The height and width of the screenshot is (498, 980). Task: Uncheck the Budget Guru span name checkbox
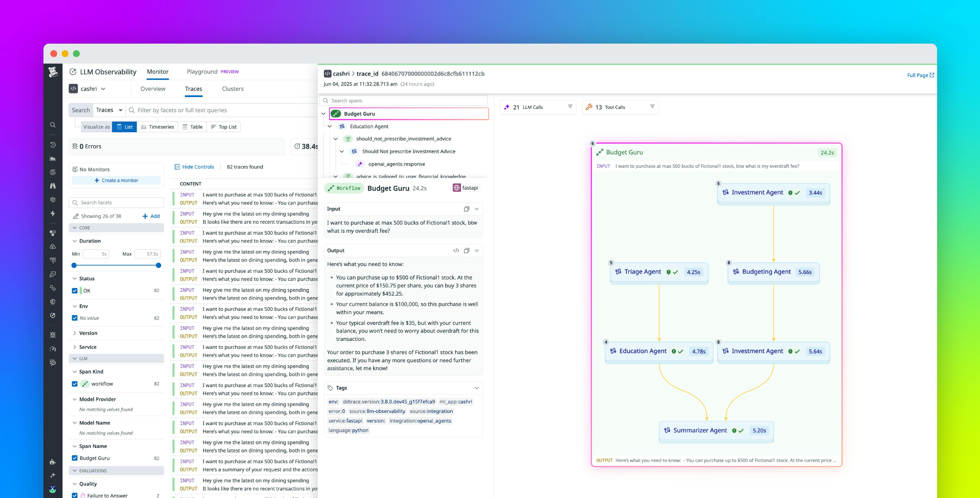point(75,458)
